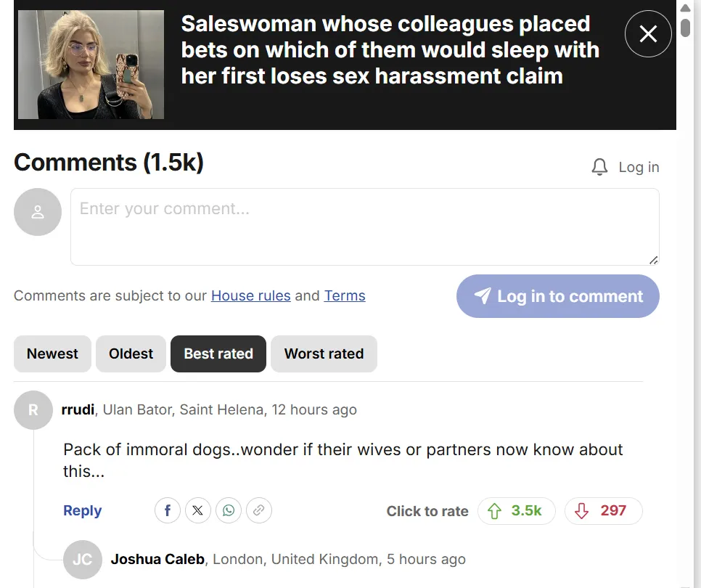This screenshot has height=588, width=701.
Task: Click rrudi's avatar icon
Action: (33, 410)
